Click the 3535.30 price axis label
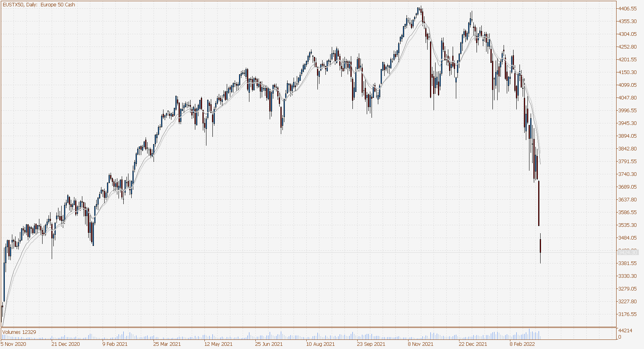The width and height of the screenshot is (644, 349). pyautogui.click(x=627, y=225)
